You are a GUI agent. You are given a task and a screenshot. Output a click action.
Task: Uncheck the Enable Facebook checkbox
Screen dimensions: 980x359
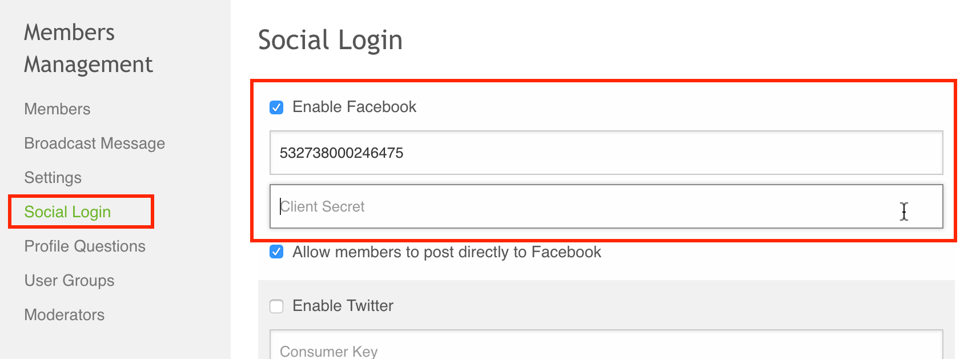[x=276, y=107]
